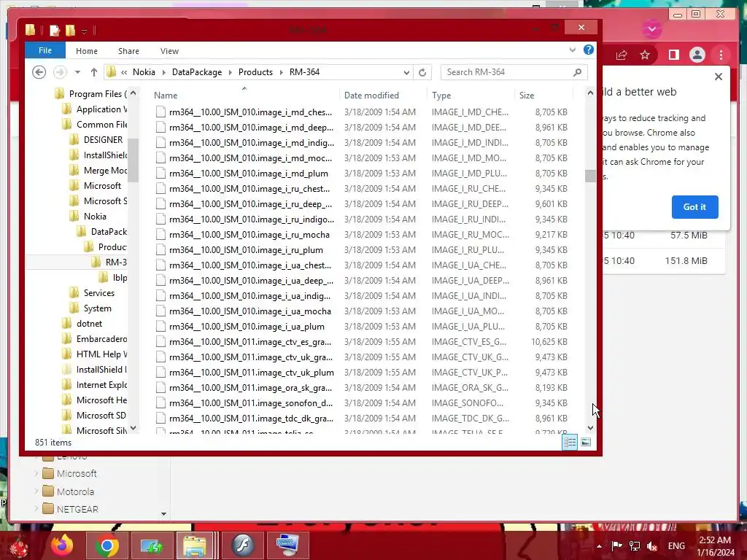Select the Services folder in tree
The image size is (747, 560).
[99, 293]
